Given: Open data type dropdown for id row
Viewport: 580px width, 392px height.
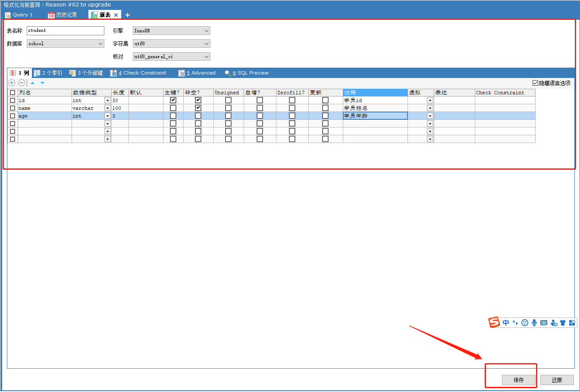Looking at the screenshot, I should tap(107, 100).
